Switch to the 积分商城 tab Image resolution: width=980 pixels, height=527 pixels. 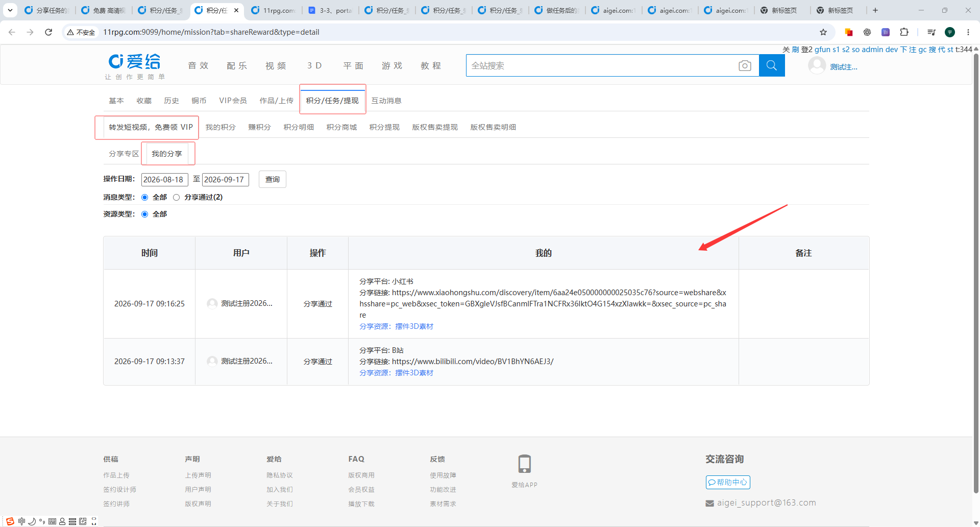pos(341,127)
